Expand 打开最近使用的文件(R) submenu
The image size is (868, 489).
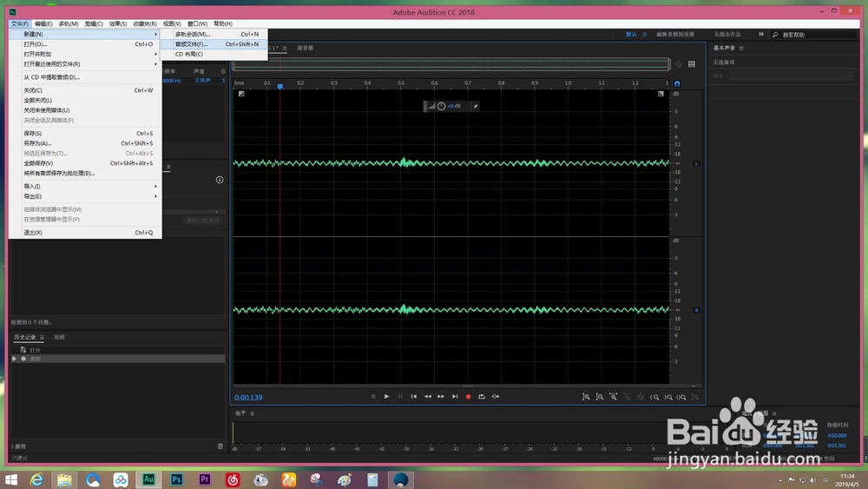point(85,63)
